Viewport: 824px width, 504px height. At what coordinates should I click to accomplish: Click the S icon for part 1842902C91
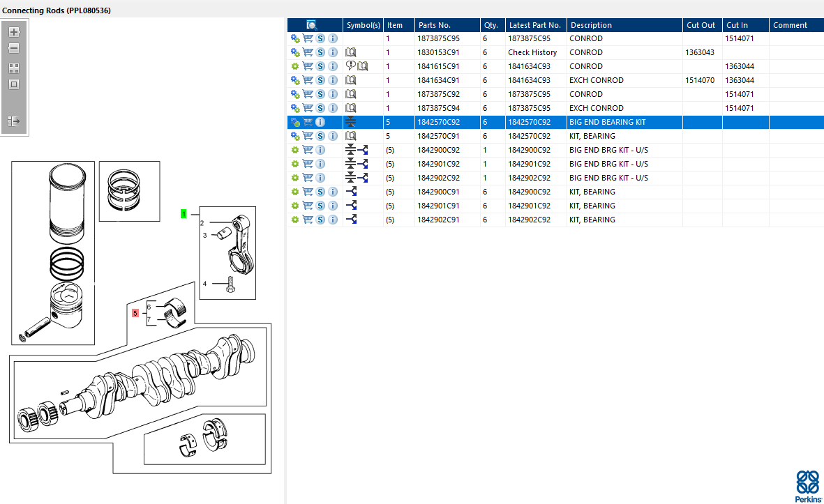320,220
